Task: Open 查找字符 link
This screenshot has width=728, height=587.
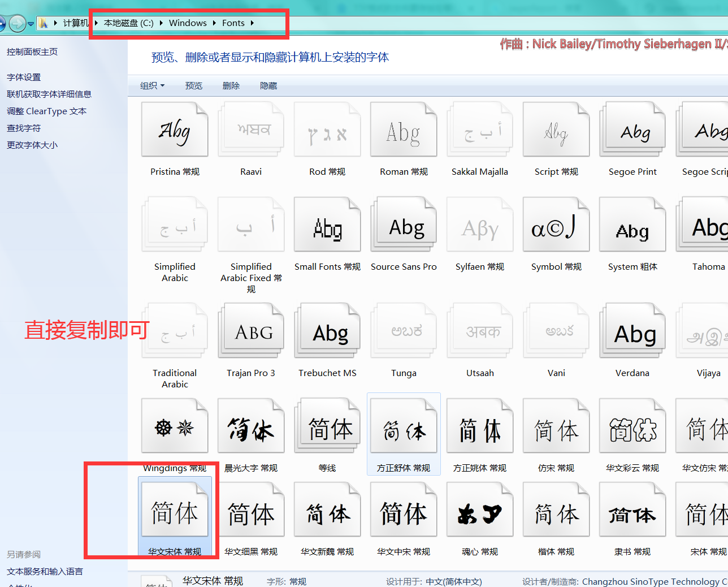Action: click(x=24, y=128)
